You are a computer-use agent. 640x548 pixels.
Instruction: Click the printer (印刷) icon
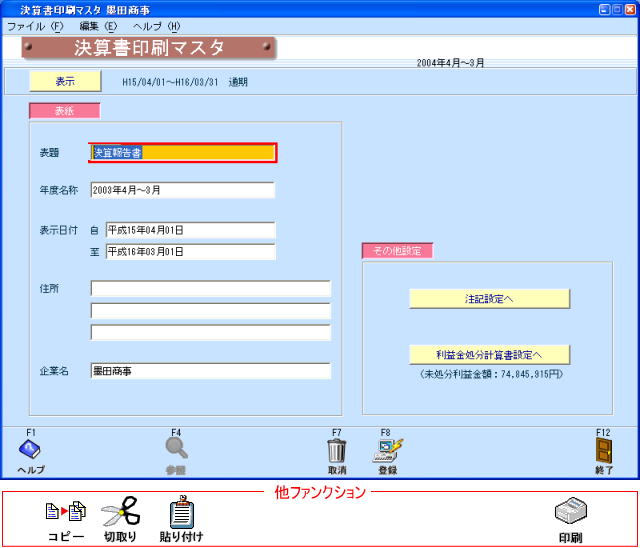pyautogui.click(x=570, y=513)
